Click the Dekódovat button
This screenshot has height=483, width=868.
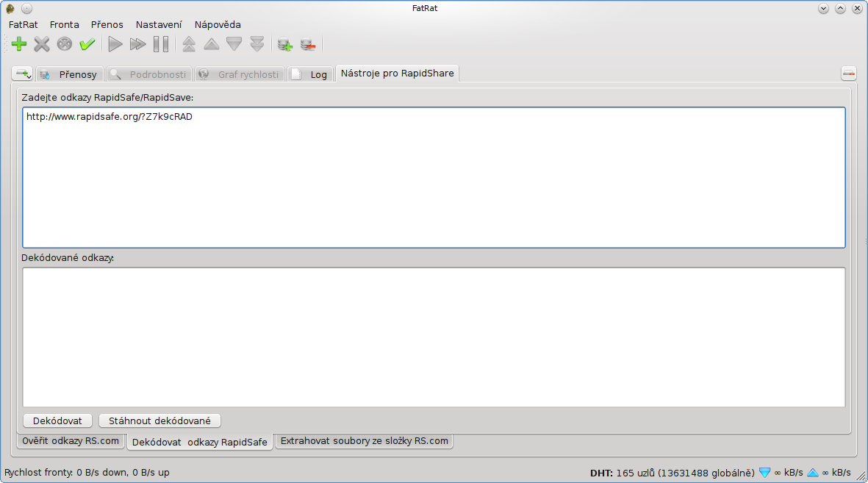tap(57, 421)
